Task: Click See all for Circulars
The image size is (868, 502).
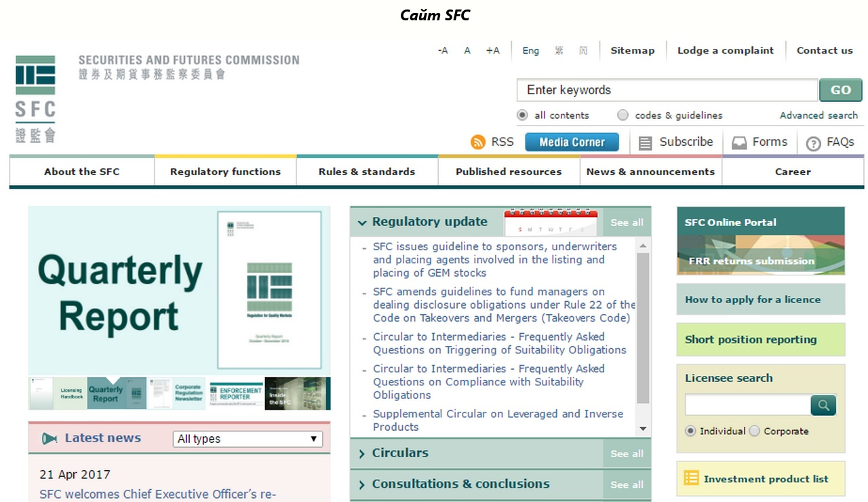Action: tap(627, 454)
